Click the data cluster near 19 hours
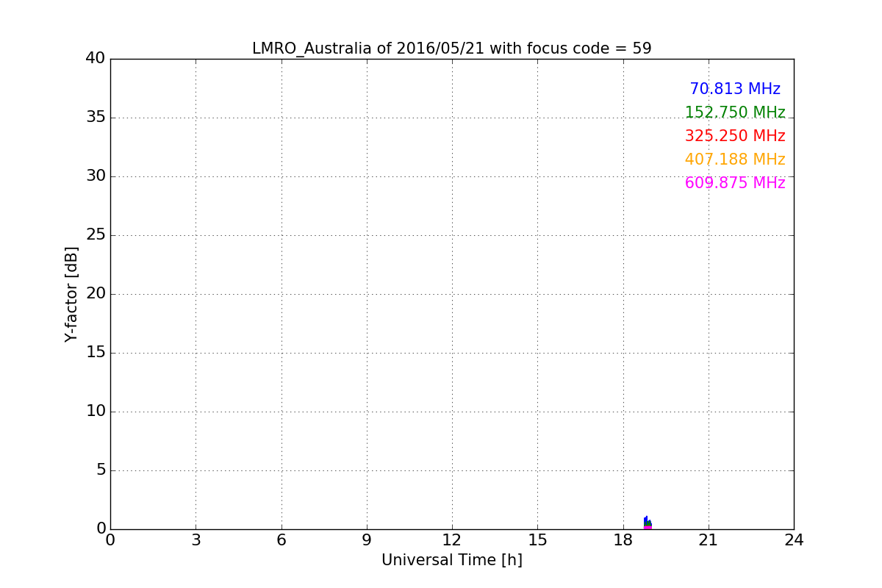The width and height of the screenshot is (882, 588). (x=648, y=523)
